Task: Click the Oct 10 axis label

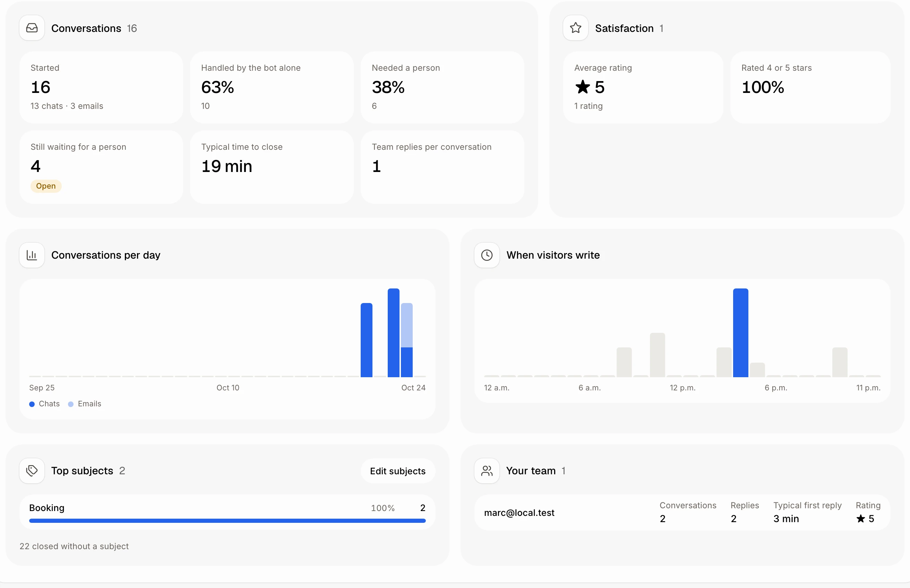Action: click(228, 388)
